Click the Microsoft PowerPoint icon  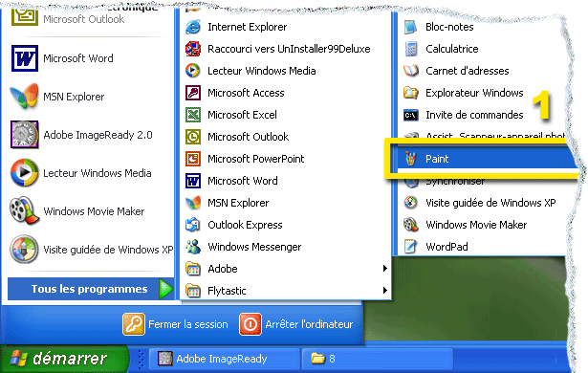tap(193, 159)
